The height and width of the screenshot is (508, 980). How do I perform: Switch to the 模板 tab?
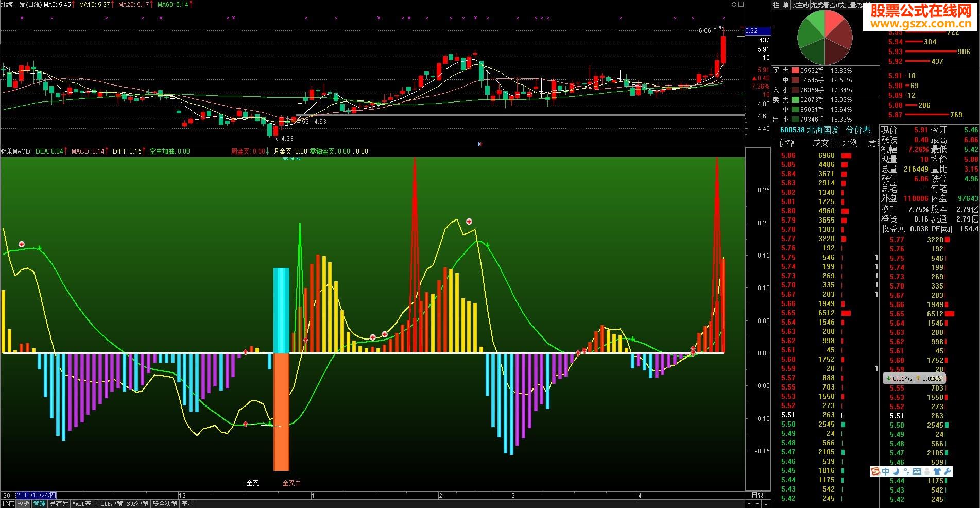point(23,504)
